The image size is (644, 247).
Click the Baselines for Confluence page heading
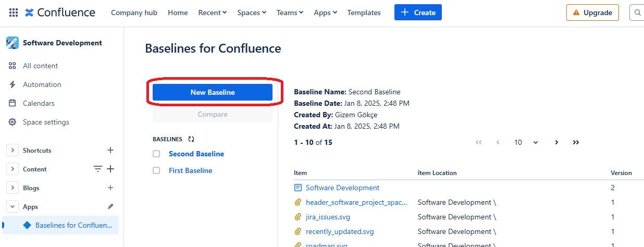pyautogui.click(x=213, y=48)
